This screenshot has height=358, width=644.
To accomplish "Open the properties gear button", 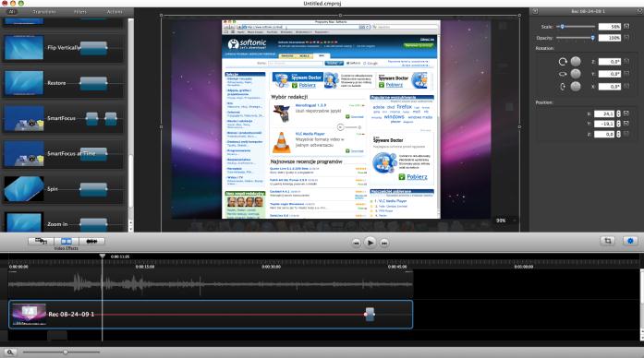I will tap(630, 241).
